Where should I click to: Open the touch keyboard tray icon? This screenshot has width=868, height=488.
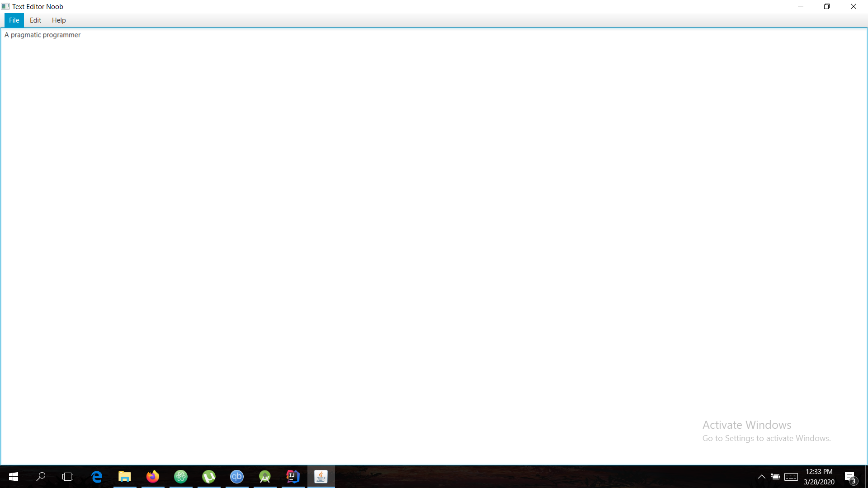point(791,477)
